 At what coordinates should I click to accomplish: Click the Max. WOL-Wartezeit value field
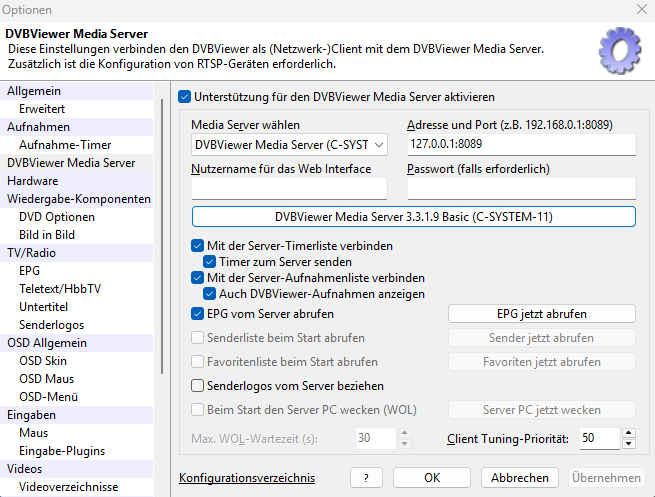376,439
